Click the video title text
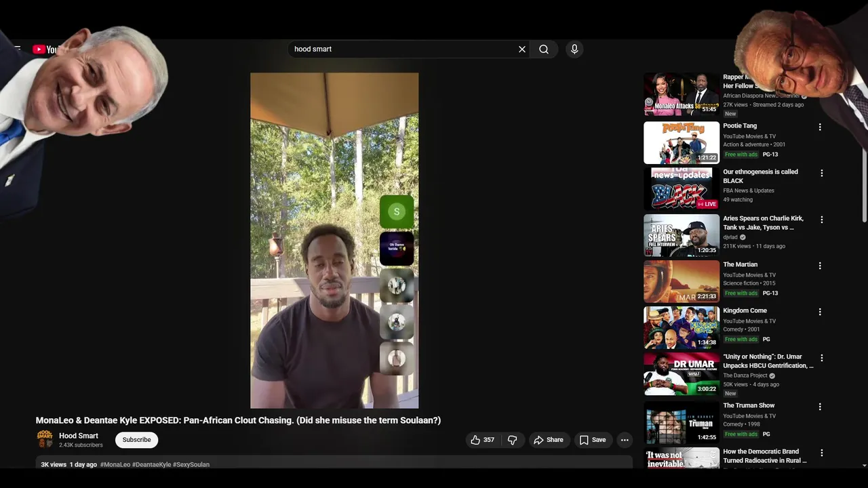The height and width of the screenshot is (488, 868). coord(238,420)
